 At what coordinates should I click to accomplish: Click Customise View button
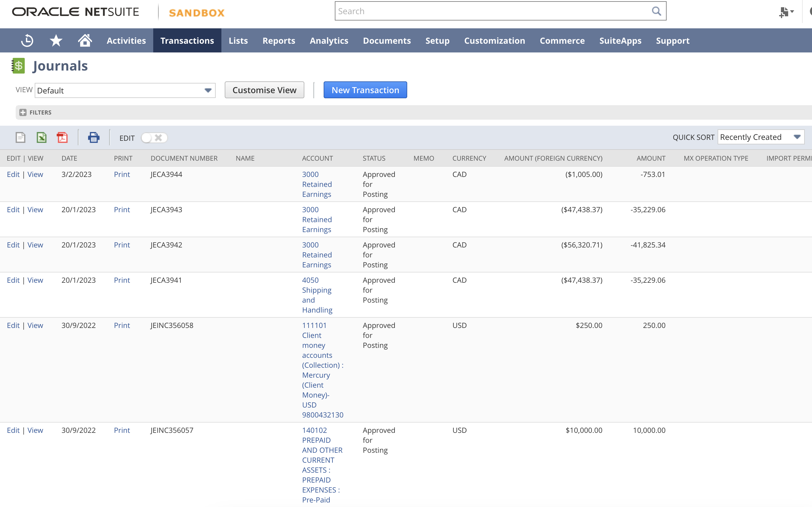click(264, 90)
